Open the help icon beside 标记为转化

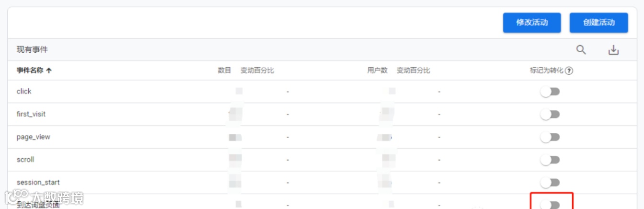tap(569, 70)
